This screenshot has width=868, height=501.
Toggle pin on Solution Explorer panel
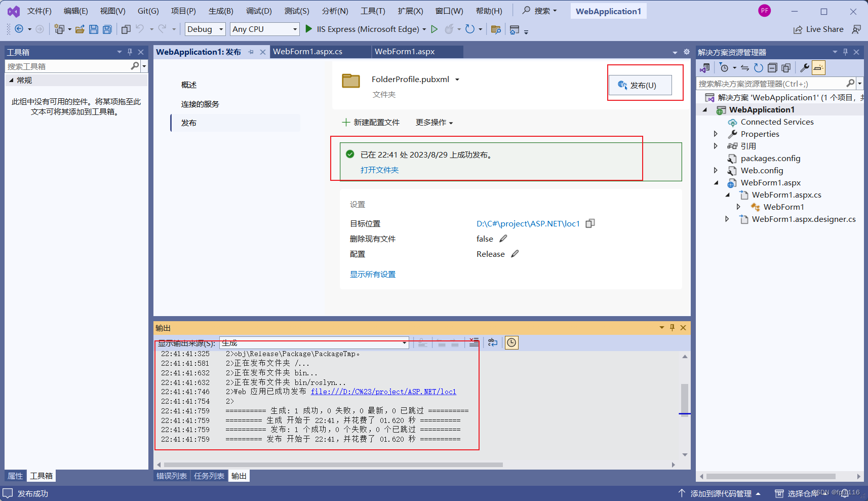click(x=845, y=52)
